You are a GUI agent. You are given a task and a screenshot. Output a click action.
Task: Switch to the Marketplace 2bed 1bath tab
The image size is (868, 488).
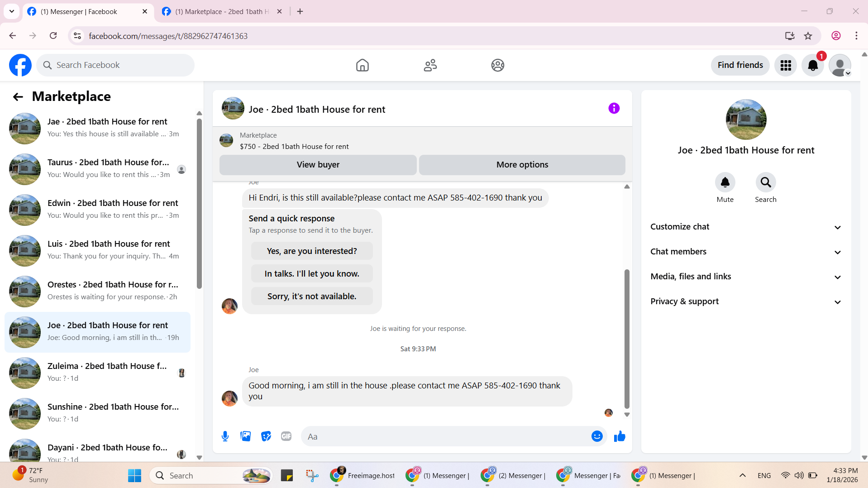point(223,11)
